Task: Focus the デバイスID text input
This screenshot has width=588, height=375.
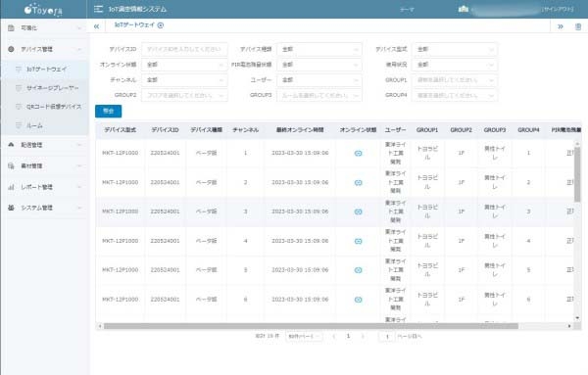Action: click(x=184, y=49)
